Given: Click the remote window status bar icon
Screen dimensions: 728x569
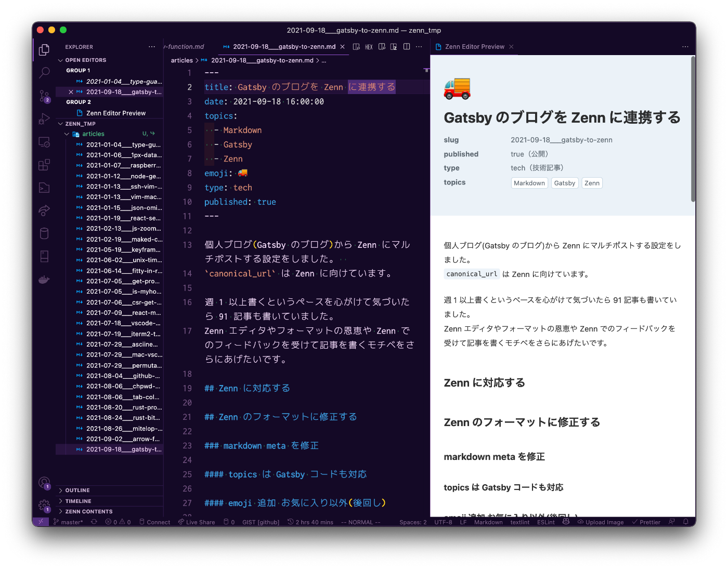Looking at the screenshot, I should tap(41, 522).
